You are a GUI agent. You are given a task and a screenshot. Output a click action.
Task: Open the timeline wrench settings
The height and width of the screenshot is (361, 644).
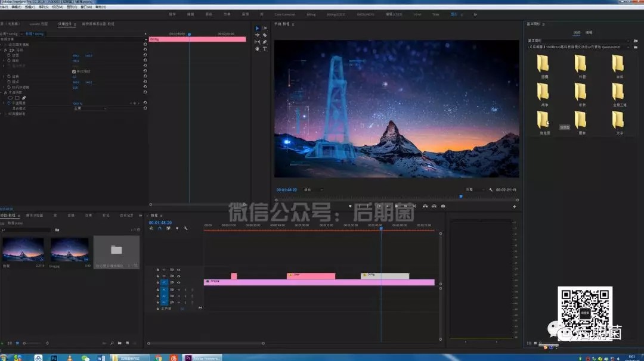[186, 228]
